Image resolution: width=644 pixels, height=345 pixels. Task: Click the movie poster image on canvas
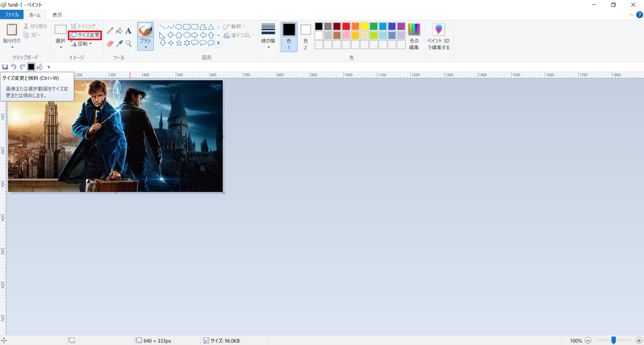[115, 136]
